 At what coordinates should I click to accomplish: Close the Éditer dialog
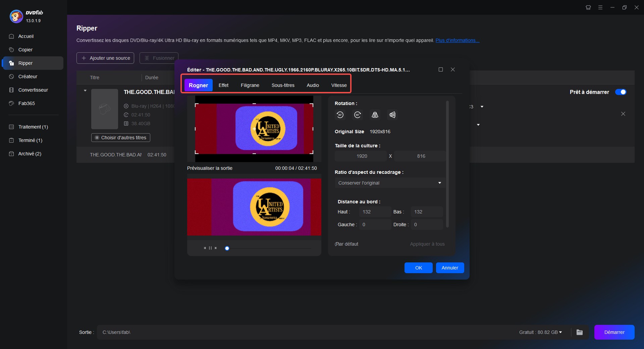(x=453, y=69)
